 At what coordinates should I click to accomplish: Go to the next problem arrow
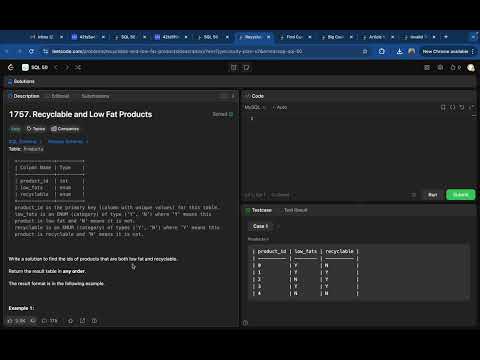tap(67, 68)
